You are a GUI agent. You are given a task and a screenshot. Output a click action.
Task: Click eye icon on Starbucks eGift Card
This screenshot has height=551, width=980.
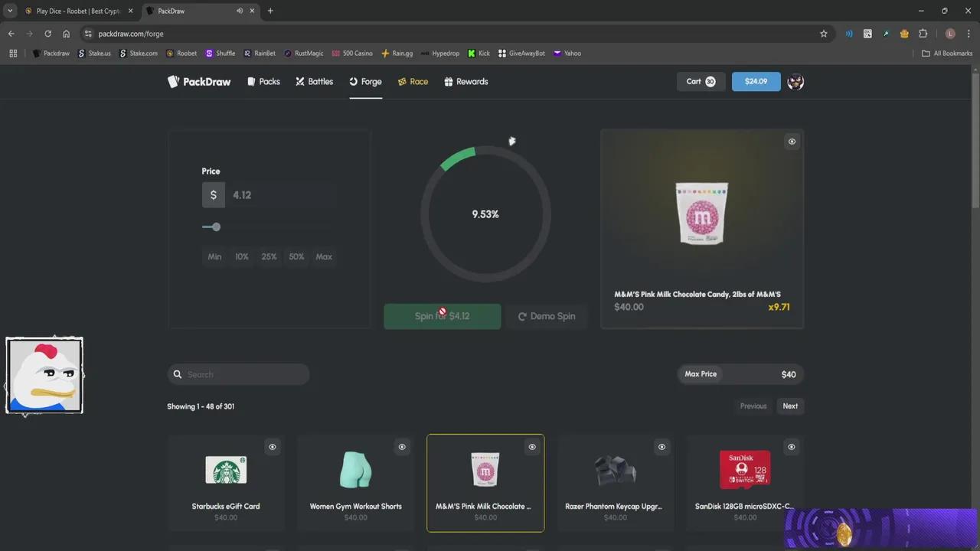pyautogui.click(x=272, y=447)
